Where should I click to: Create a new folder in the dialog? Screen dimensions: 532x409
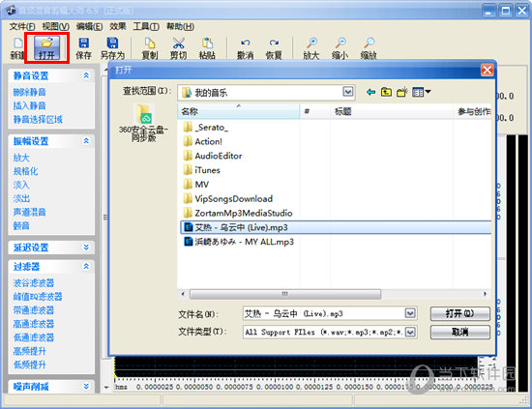click(x=402, y=92)
